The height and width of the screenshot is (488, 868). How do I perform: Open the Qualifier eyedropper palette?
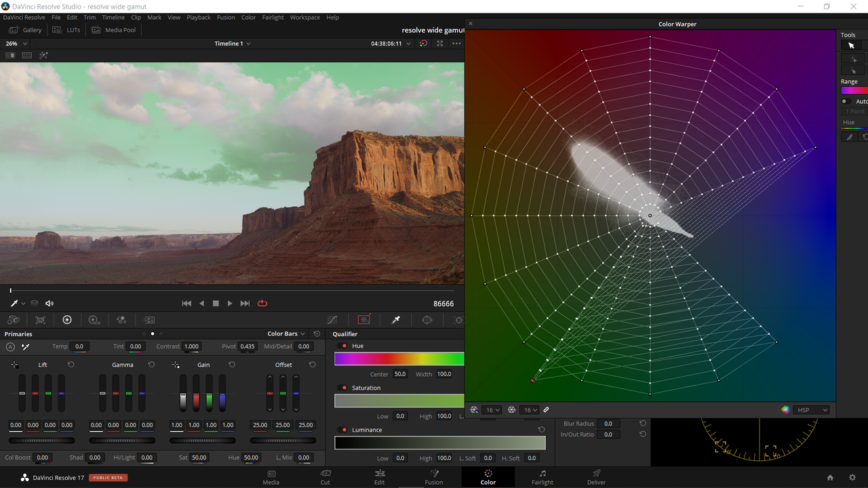tap(396, 320)
